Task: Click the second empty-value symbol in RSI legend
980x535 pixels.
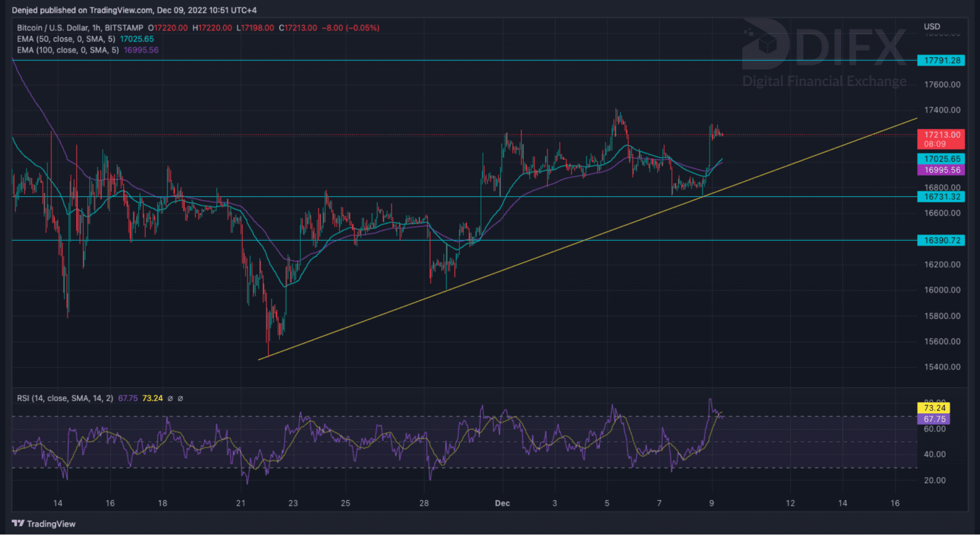Action: (180, 398)
